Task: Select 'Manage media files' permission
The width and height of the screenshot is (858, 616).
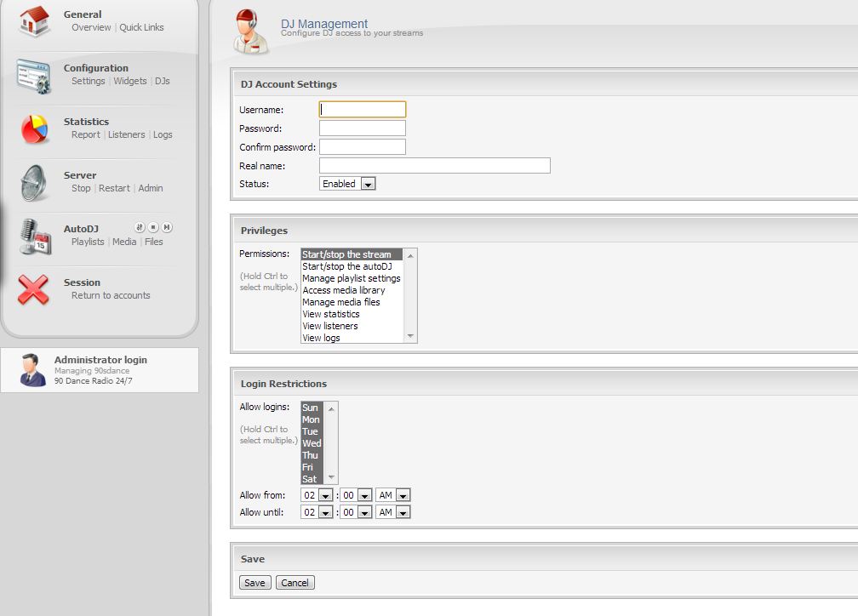Action: tap(341, 302)
